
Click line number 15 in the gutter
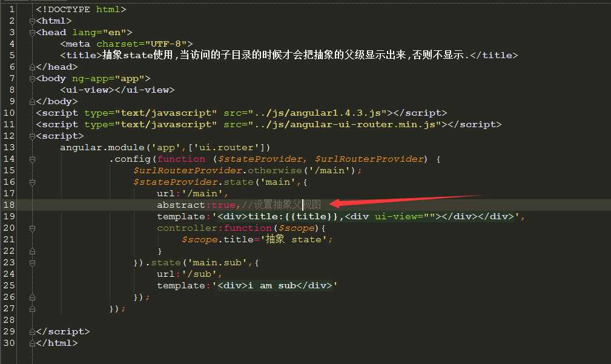point(9,170)
